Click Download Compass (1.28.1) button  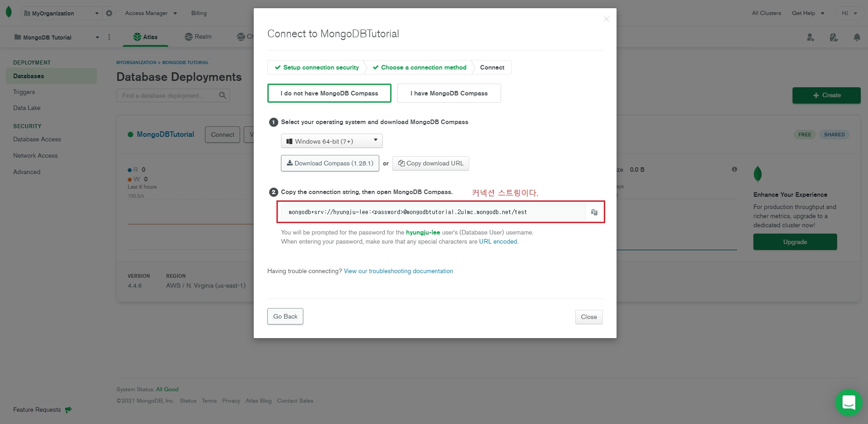330,163
